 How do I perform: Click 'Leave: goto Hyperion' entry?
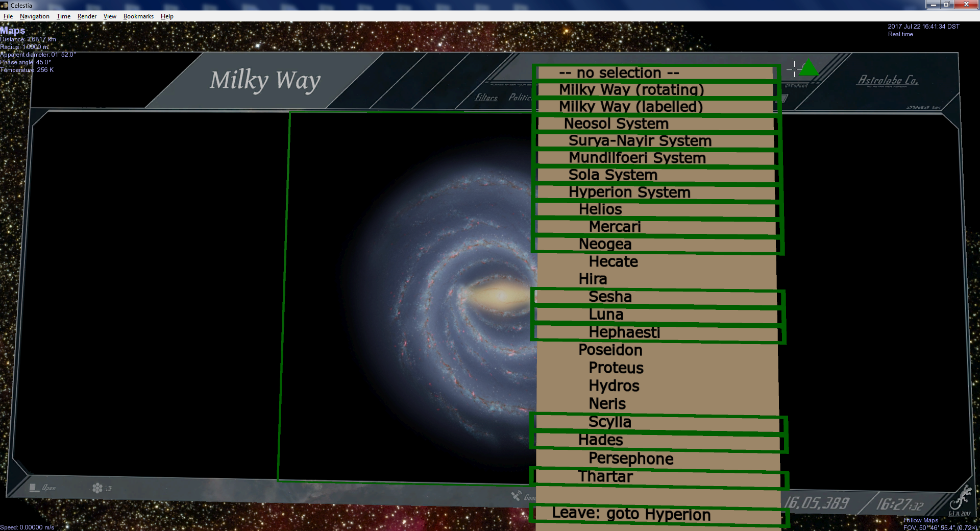tap(659, 515)
